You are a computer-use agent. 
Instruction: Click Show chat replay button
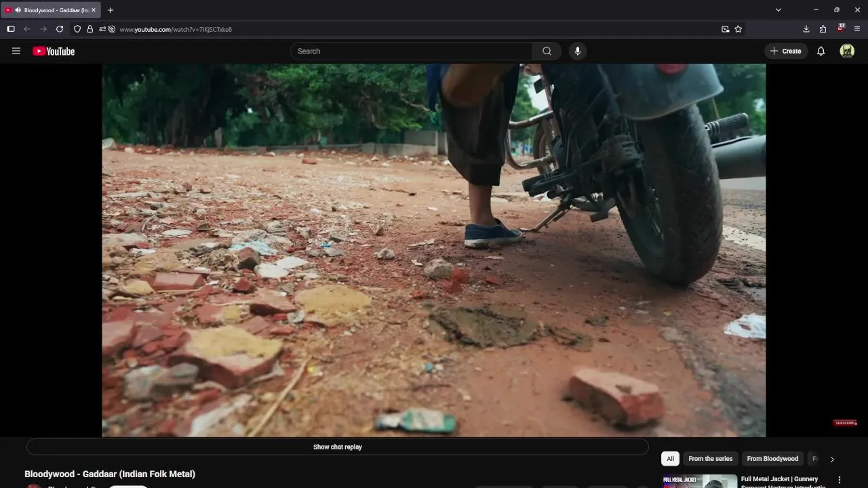point(338,447)
